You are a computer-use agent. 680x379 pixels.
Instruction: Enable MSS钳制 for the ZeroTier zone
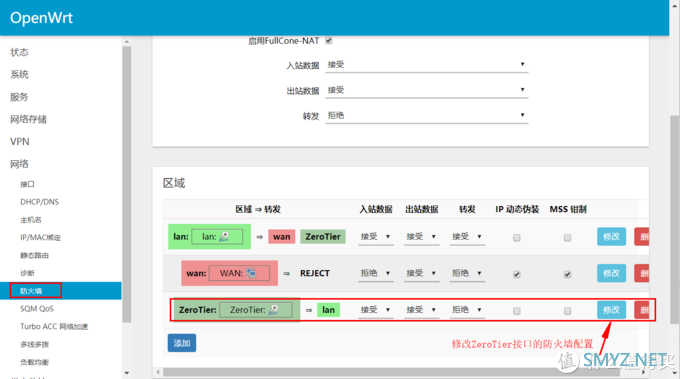(x=567, y=311)
